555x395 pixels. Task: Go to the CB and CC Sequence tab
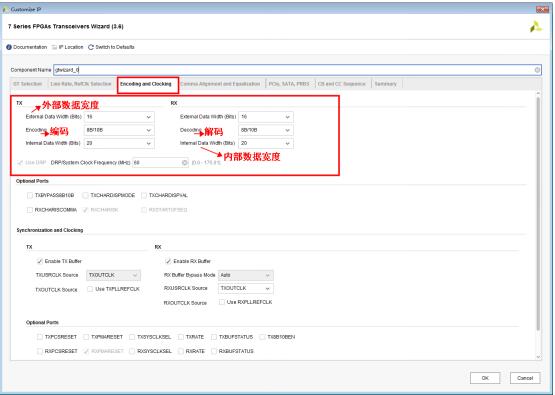[x=342, y=84]
